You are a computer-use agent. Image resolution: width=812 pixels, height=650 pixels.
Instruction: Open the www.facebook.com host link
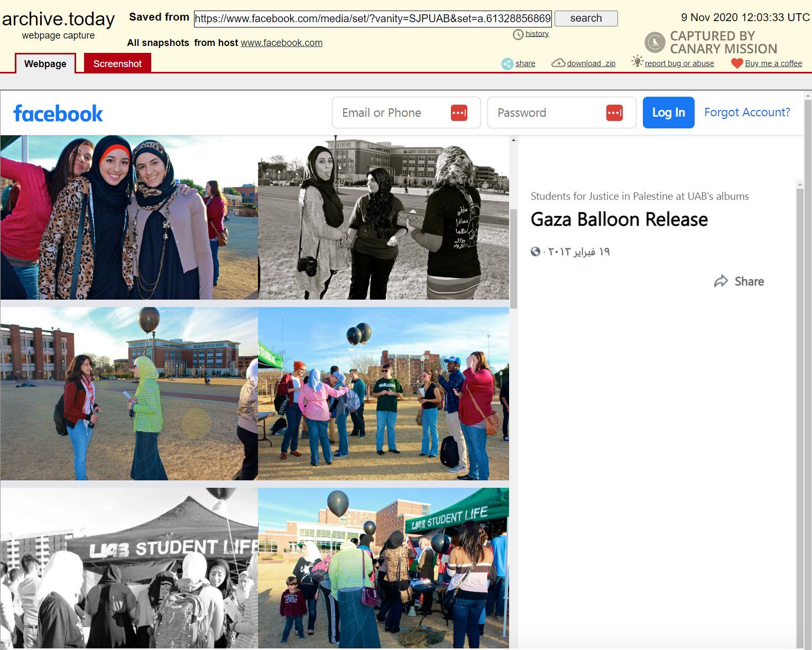281,43
